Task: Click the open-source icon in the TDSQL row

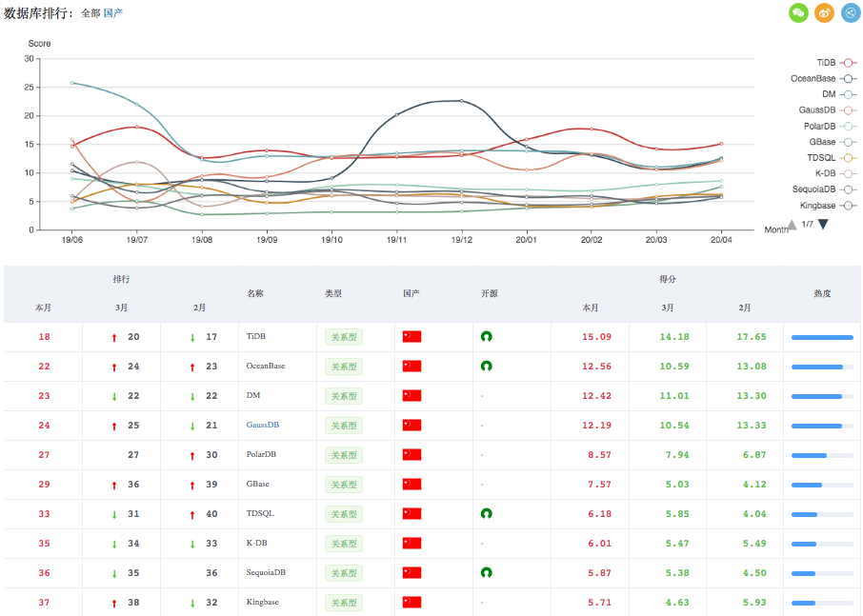Action: [x=486, y=513]
